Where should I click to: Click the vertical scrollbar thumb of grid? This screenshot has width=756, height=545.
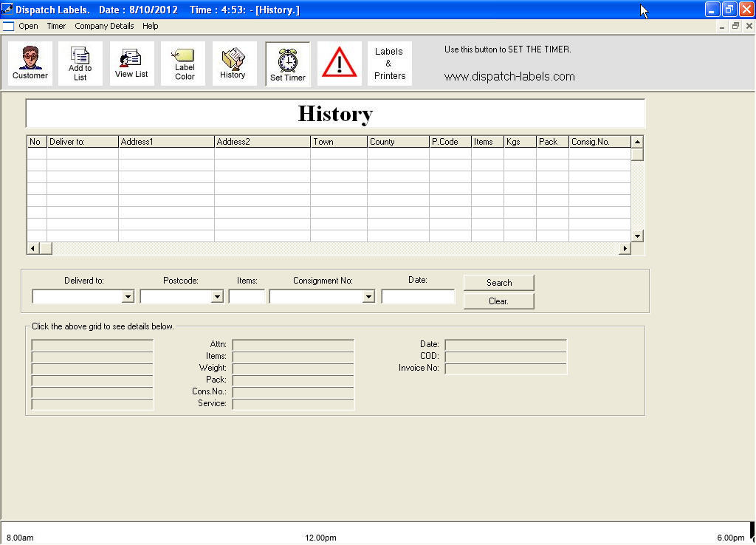point(637,154)
